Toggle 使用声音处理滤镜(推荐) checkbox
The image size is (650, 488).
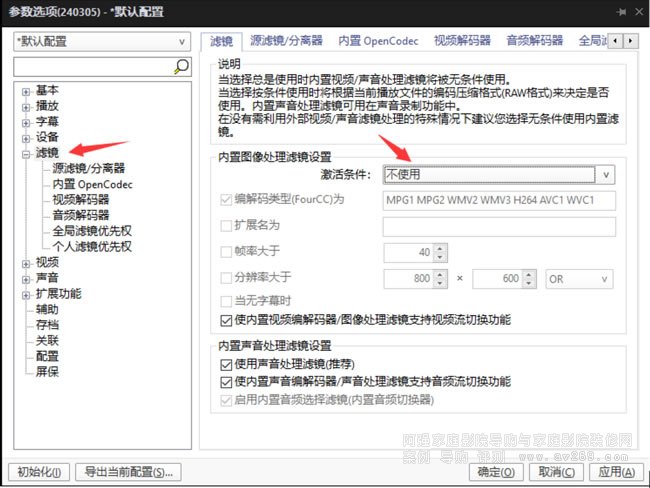[226, 365]
